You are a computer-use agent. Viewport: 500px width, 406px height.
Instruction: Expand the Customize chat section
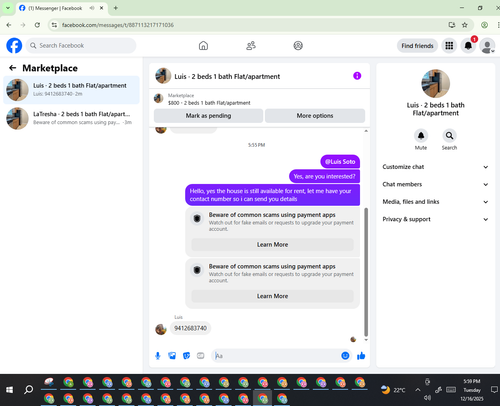pos(435,167)
